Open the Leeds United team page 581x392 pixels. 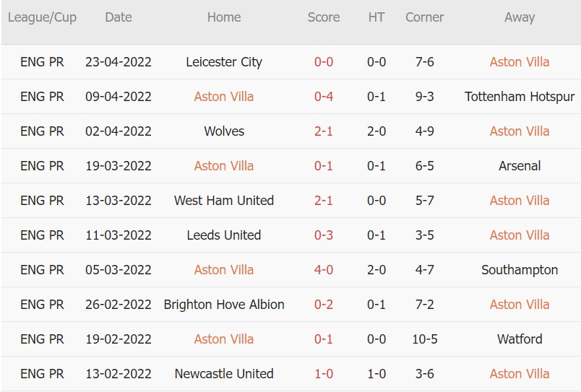(224, 235)
